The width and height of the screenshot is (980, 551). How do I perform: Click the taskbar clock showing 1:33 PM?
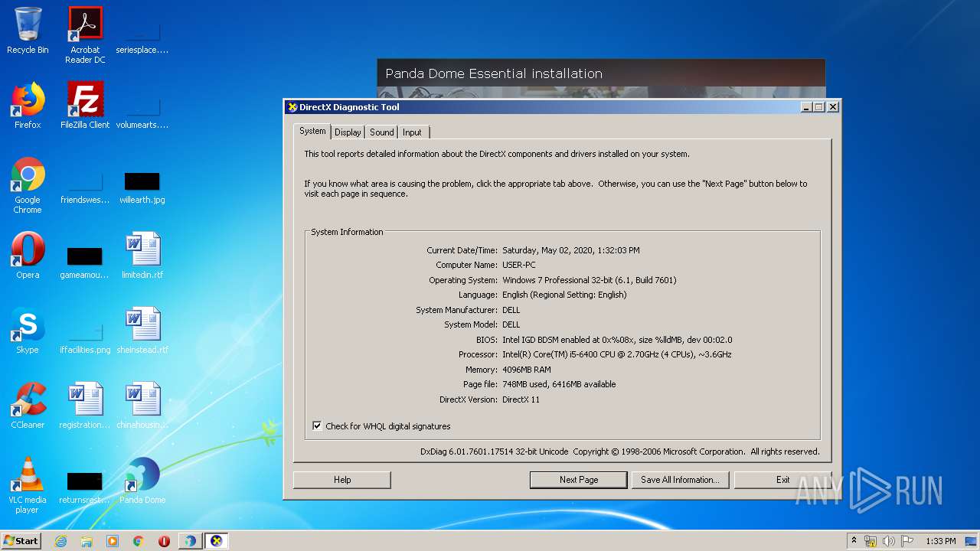(941, 541)
